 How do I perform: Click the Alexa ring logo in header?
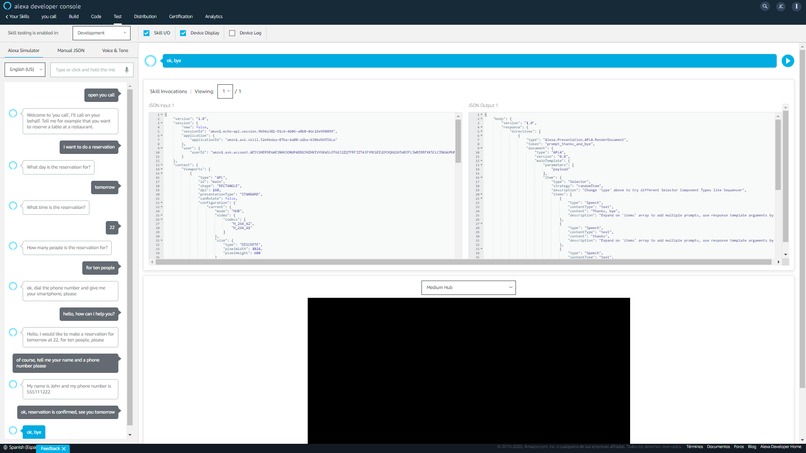click(x=7, y=6)
